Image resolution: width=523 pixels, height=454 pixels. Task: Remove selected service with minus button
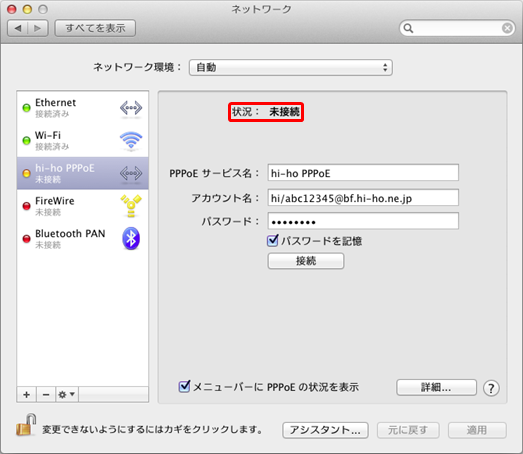(x=46, y=395)
